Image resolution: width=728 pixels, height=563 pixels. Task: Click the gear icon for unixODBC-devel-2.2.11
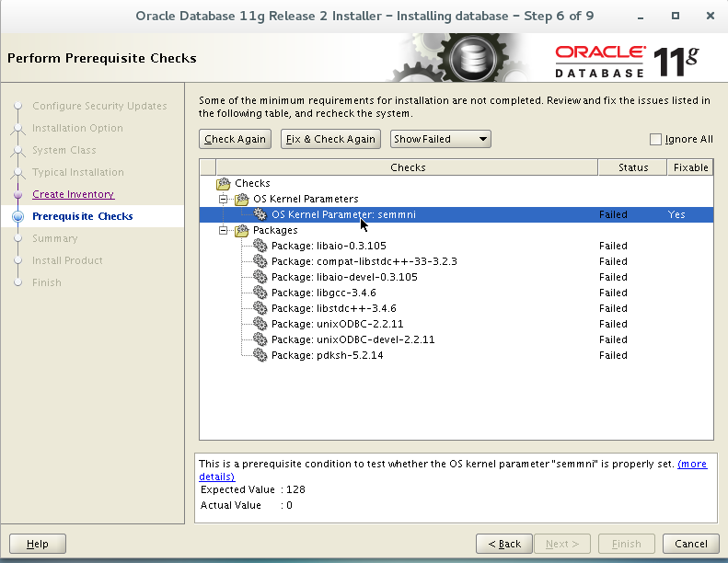(x=260, y=339)
